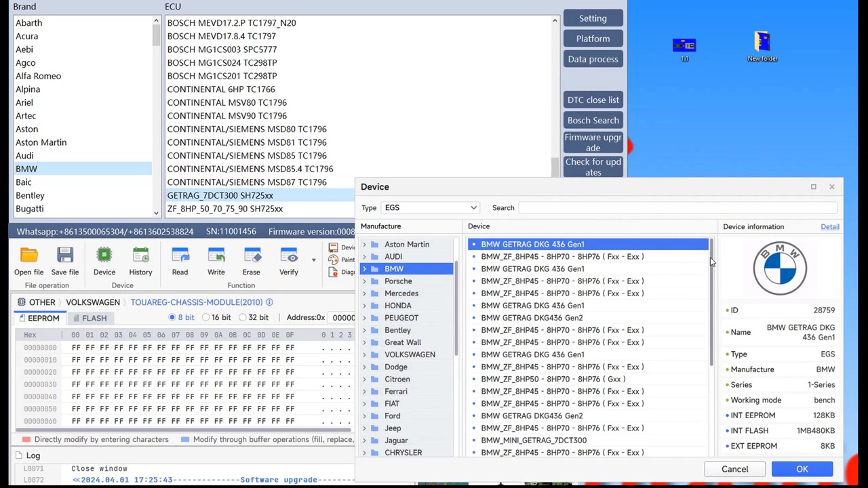Click the Check for updates button
Viewport: 868px width, 488px height.
593,167
